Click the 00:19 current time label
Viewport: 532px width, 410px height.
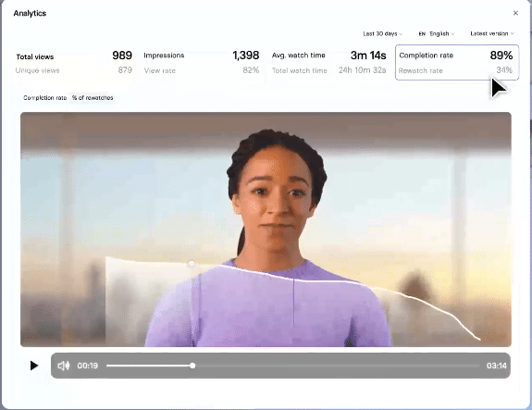[x=88, y=366]
